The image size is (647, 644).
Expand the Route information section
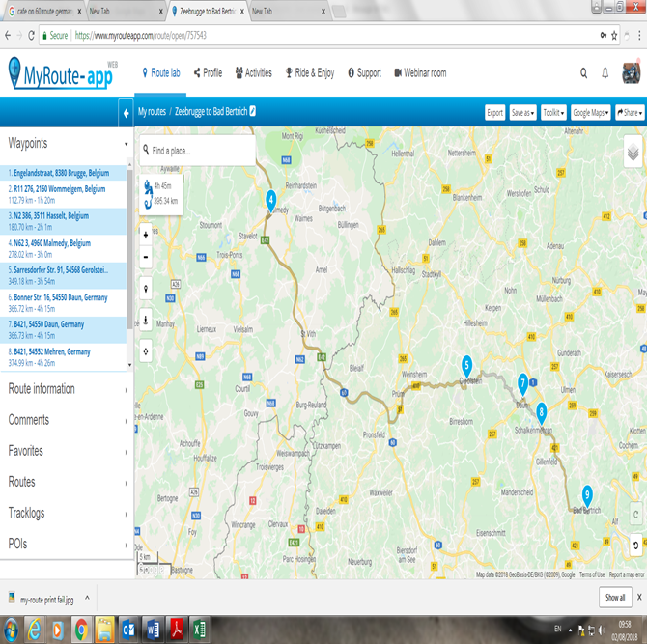click(67, 389)
